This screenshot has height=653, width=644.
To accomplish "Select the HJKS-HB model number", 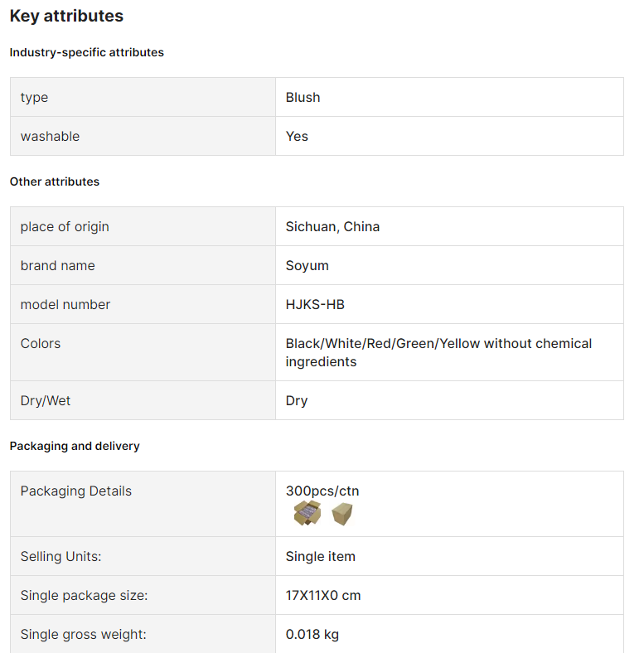I will [315, 304].
